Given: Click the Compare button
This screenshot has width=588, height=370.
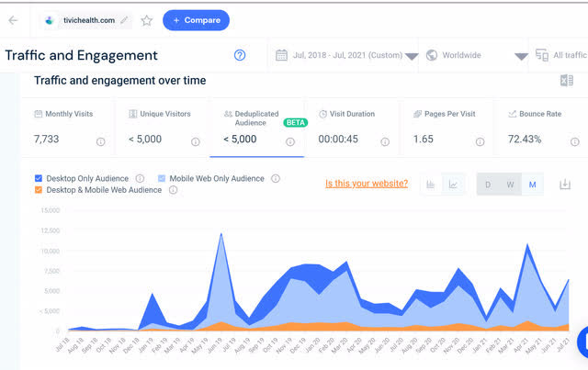Looking at the screenshot, I should [196, 20].
